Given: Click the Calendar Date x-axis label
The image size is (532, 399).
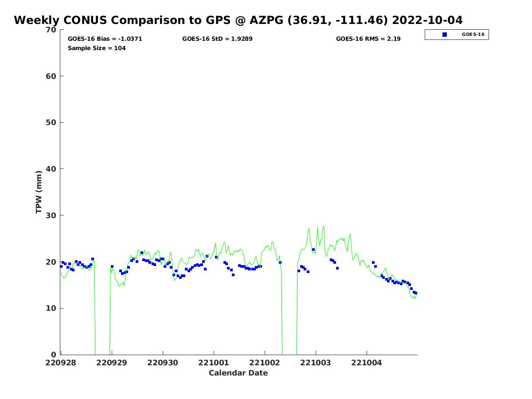Looking at the screenshot, I should point(239,373).
